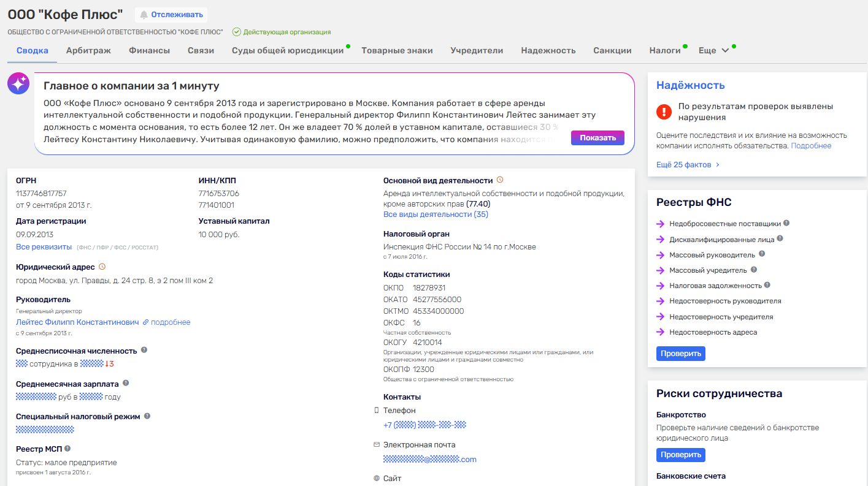Click the masked email address

(x=430, y=459)
